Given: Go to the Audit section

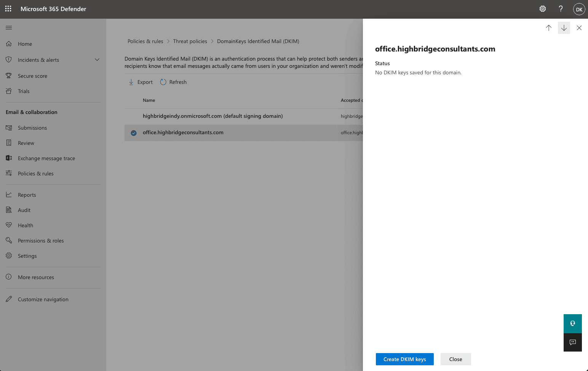Looking at the screenshot, I should [24, 210].
